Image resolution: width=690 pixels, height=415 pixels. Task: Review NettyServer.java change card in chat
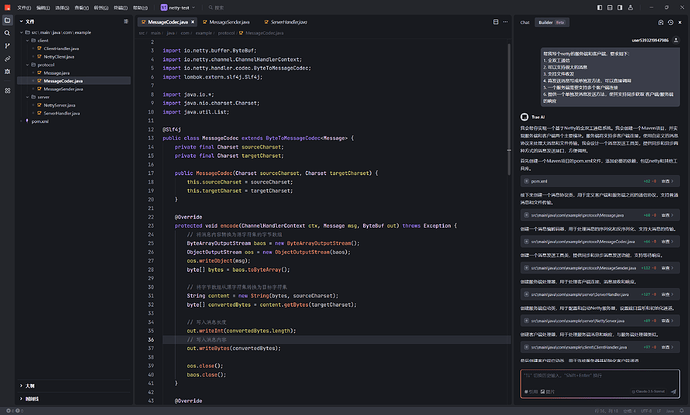click(600, 321)
